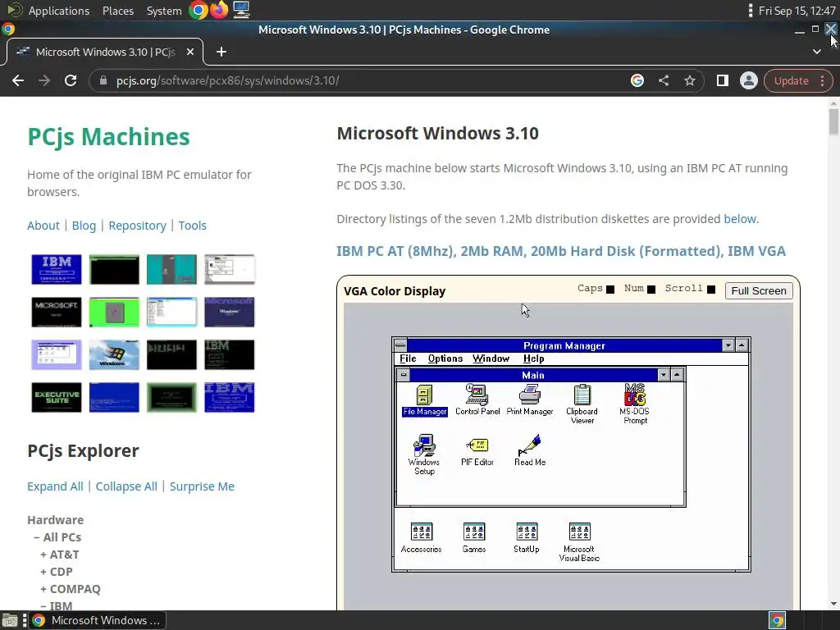
Task: Follow the About link
Action: tap(43, 225)
